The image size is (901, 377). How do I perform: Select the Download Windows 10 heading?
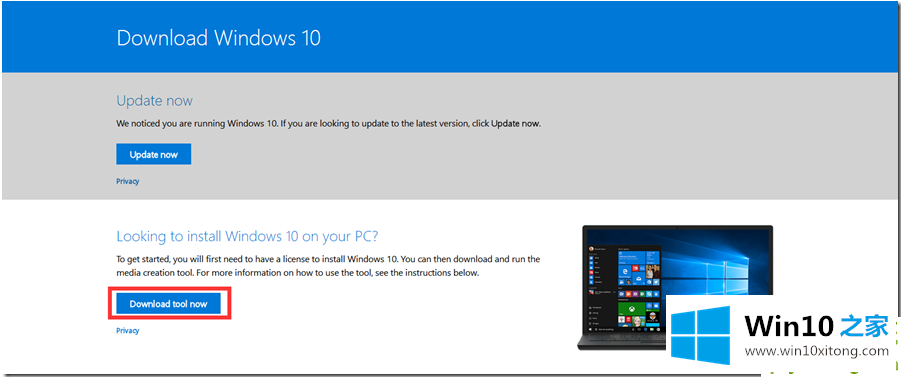point(218,38)
